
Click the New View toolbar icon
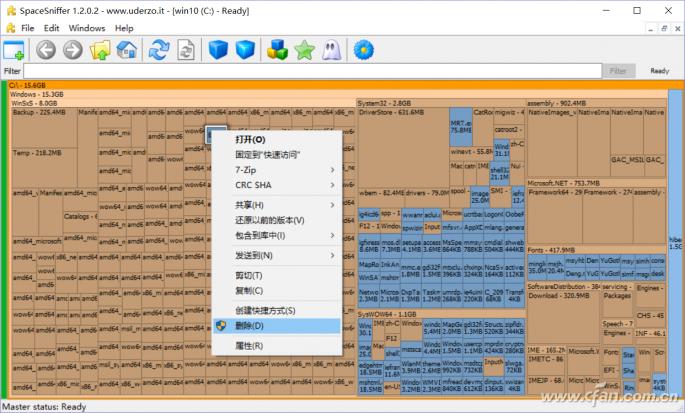pyautogui.click(x=14, y=50)
